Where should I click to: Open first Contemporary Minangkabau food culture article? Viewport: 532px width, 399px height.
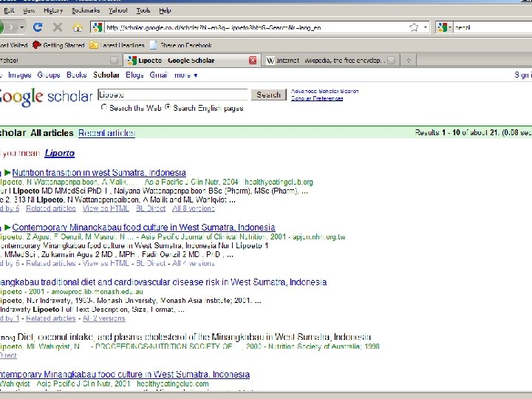point(143,228)
